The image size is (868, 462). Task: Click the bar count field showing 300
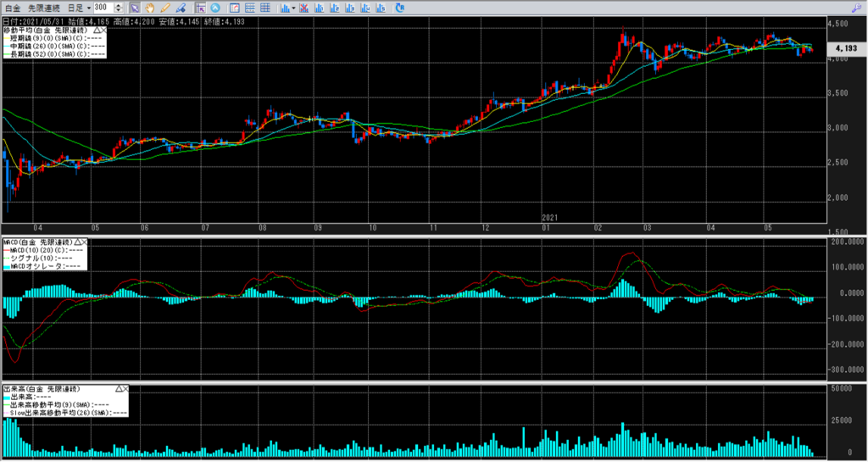[x=107, y=8]
